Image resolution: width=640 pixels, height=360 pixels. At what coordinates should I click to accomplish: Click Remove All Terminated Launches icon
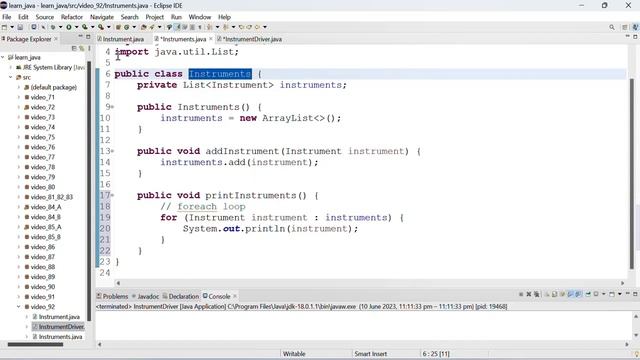click(537, 294)
